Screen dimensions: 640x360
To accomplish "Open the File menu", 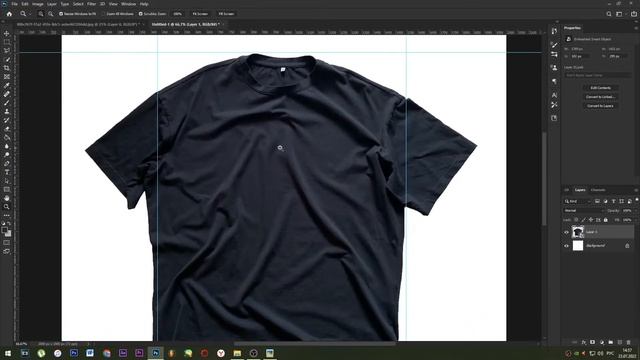I will 14,4.
